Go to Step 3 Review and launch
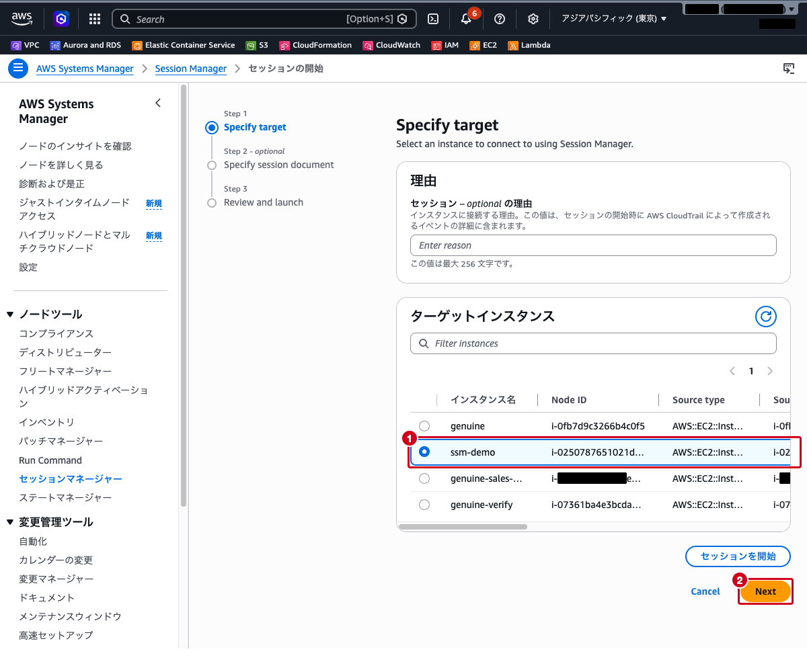Screen dimensions: 807x672 pos(264,202)
